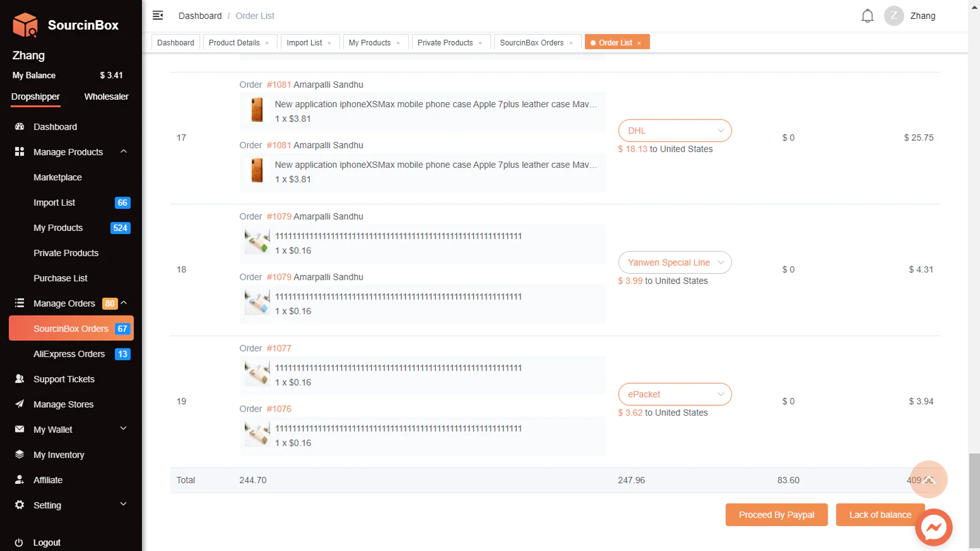This screenshot has height=551, width=980.
Task: Toggle the hamburger sidebar collapse icon
Action: pyautogui.click(x=157, y=15)
